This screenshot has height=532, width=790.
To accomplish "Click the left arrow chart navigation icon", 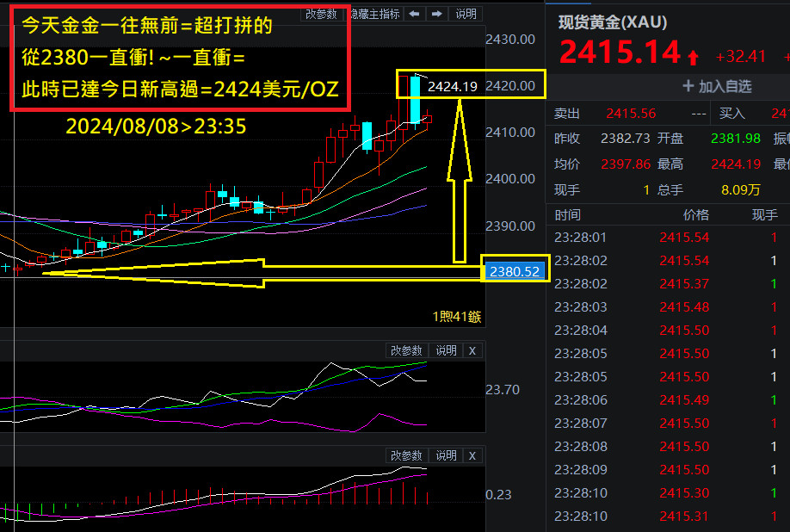I will 414,14.
